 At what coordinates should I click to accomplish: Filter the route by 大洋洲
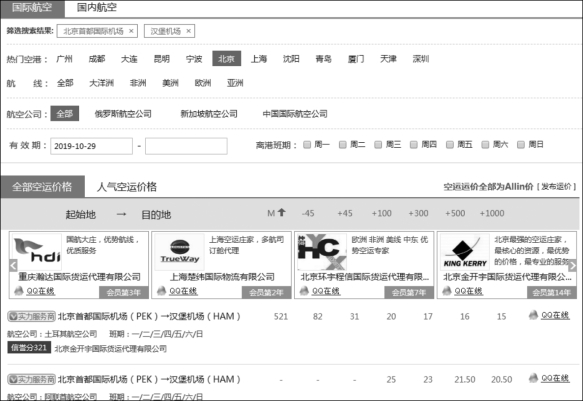tap(102, 83)
